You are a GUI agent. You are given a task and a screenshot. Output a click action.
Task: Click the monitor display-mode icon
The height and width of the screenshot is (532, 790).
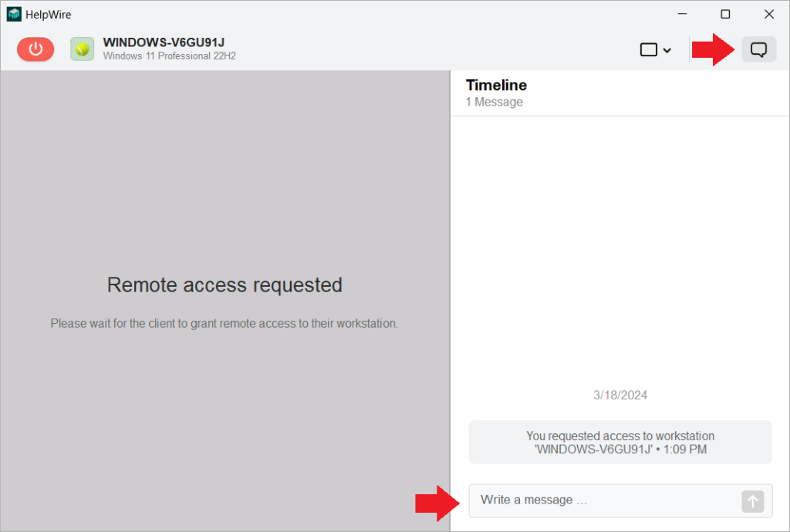point(648,49)
